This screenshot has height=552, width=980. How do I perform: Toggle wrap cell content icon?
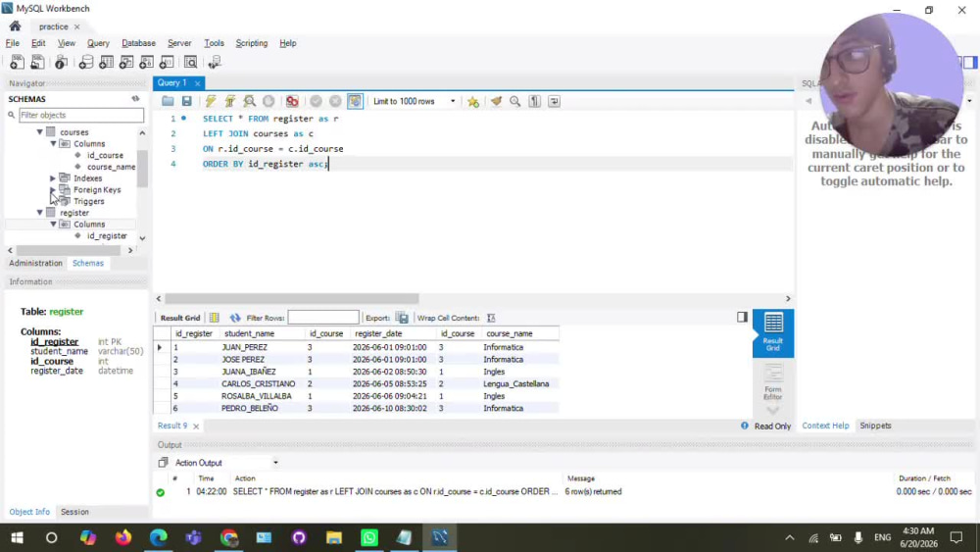coord(491,318)
